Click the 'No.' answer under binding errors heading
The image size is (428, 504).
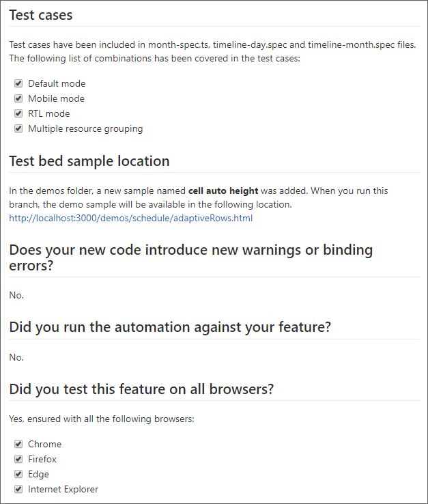click(x=16, y=296)
